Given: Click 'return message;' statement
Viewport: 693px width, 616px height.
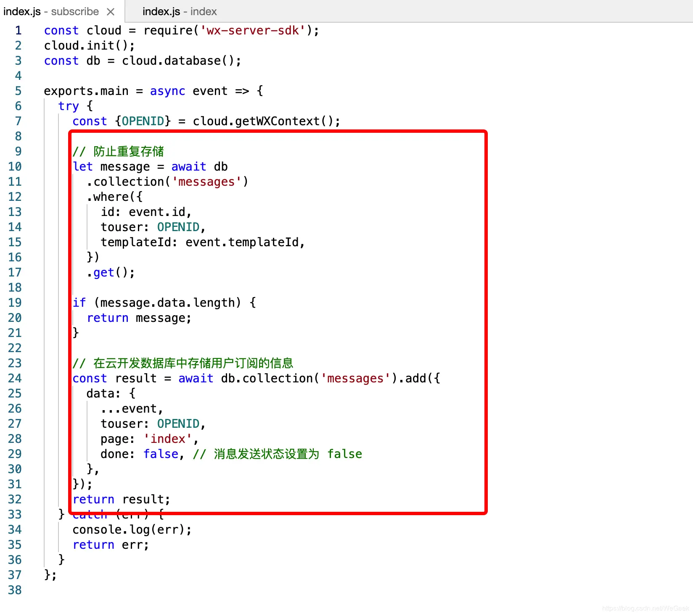Looking at the screenshot, I should pos(139,318).
